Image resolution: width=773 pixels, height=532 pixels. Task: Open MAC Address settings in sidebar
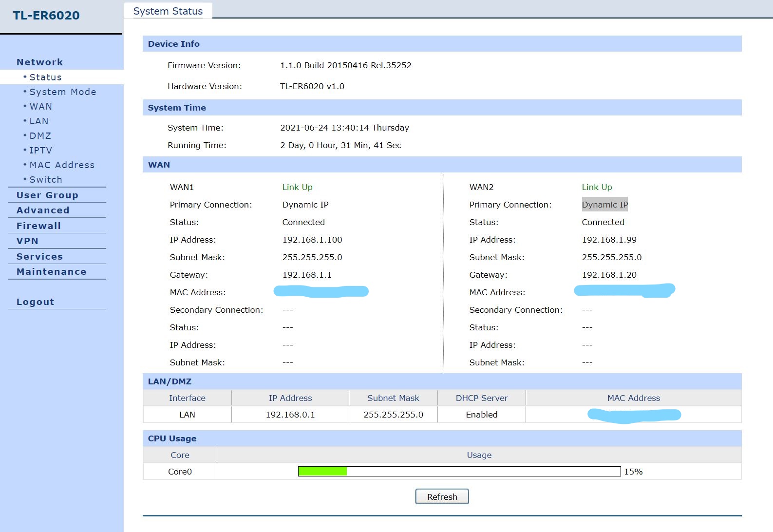[x=62, y=165]
